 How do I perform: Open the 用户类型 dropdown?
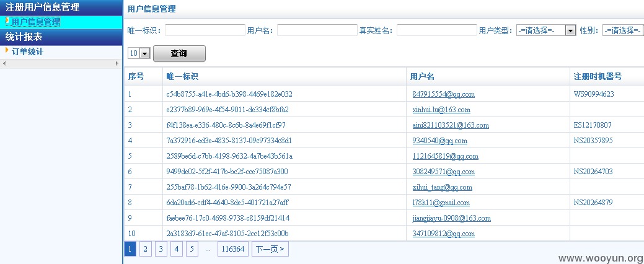click(546, 30)
